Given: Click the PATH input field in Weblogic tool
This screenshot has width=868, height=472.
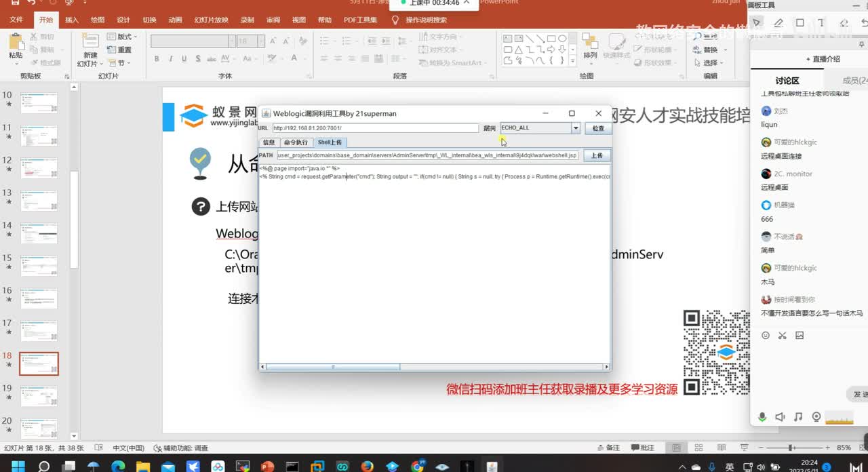Looking at the screenshot, I should coord(427,155).
